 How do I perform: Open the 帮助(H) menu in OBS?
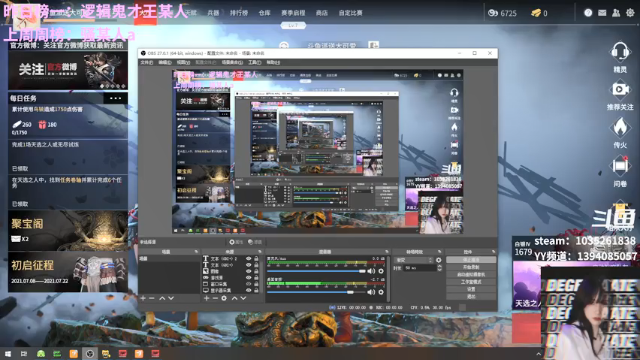[273, 62]
